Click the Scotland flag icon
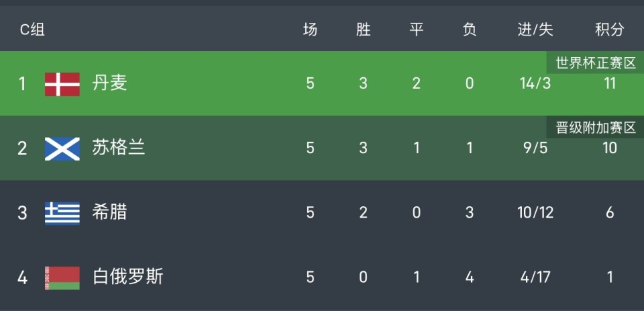The height and width of the screenshot is (311, 644). (x=62, y=148)
